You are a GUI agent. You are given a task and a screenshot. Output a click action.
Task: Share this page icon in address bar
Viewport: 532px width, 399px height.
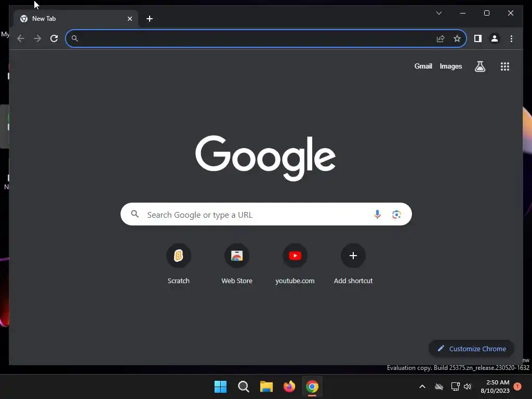[x=441, y=38]
